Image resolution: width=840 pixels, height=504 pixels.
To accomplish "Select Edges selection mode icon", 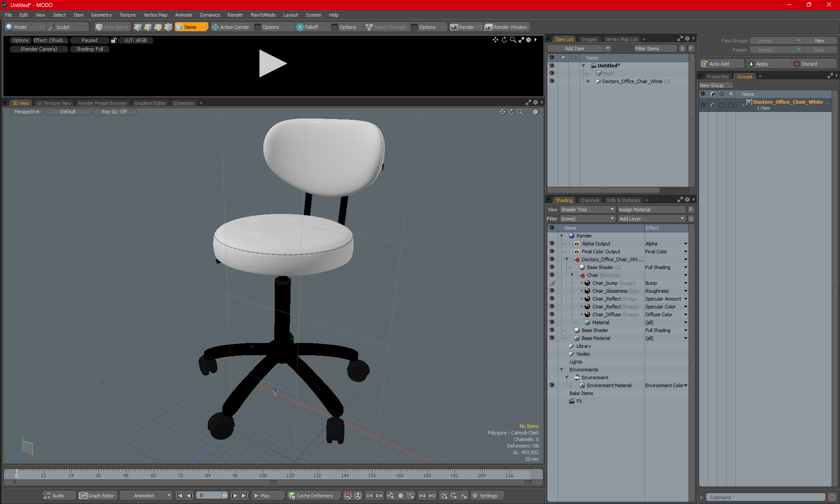I will (148, 27).
